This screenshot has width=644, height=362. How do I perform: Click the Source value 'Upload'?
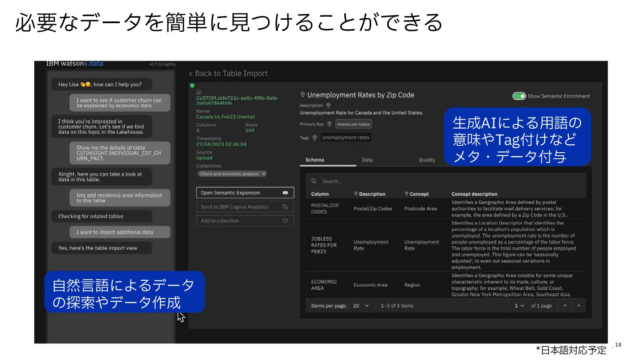tap(204, 158)
